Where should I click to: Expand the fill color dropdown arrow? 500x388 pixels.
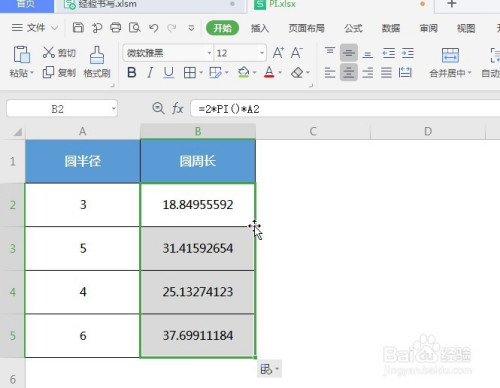point(254,72)
